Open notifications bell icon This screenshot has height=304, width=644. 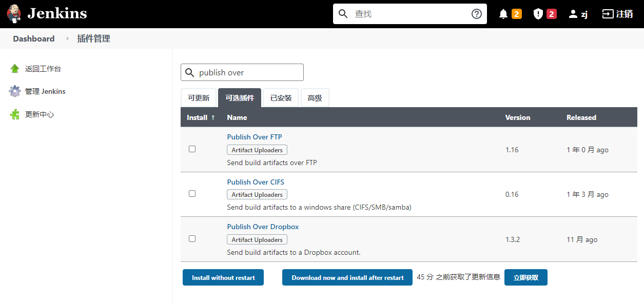(503, 14)
